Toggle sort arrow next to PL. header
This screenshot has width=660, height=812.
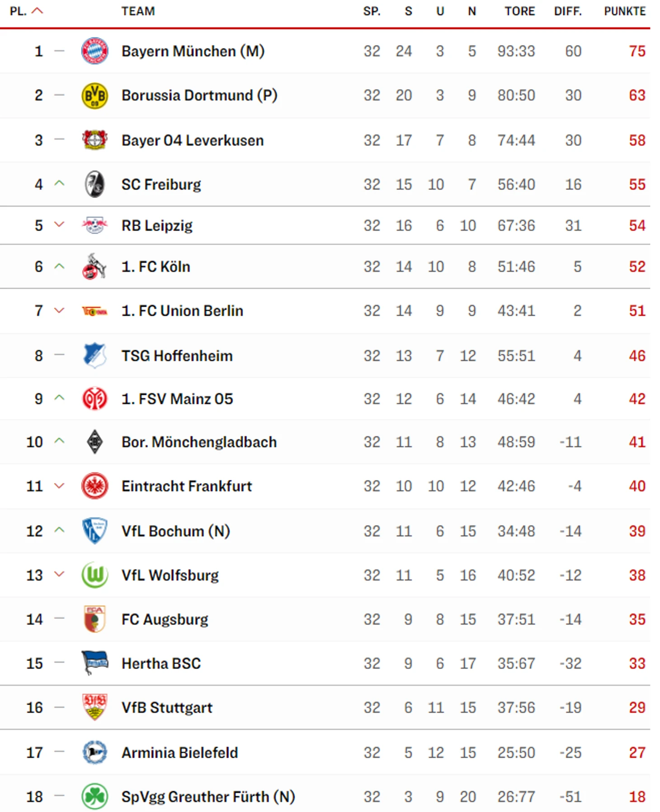coord(38,11)
